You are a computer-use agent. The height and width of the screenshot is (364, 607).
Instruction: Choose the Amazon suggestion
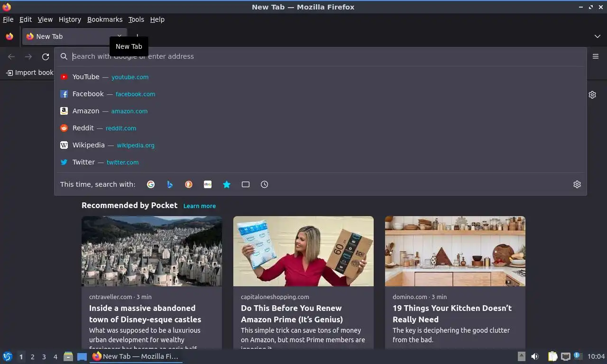(x=320, y=111)
